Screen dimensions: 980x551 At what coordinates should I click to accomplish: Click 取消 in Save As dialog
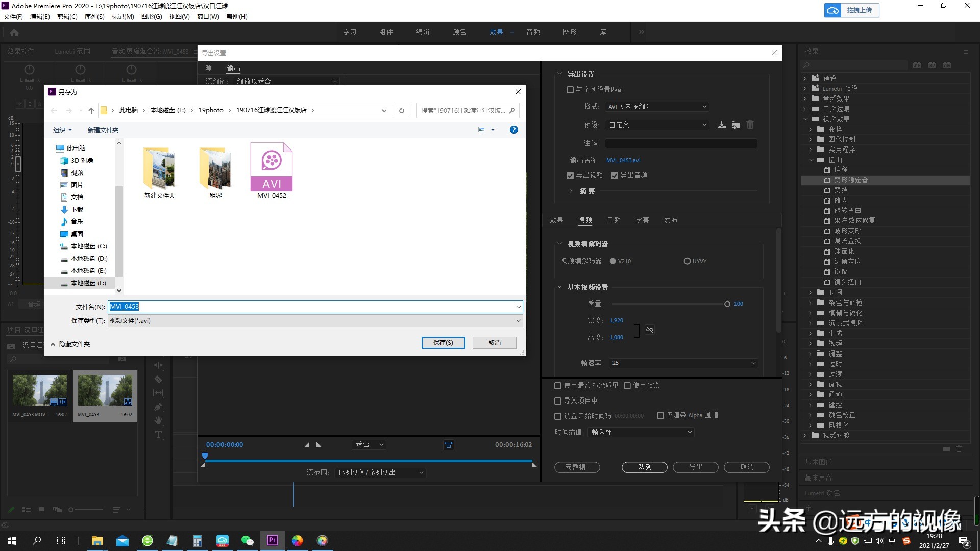click(x=494, y=343)
